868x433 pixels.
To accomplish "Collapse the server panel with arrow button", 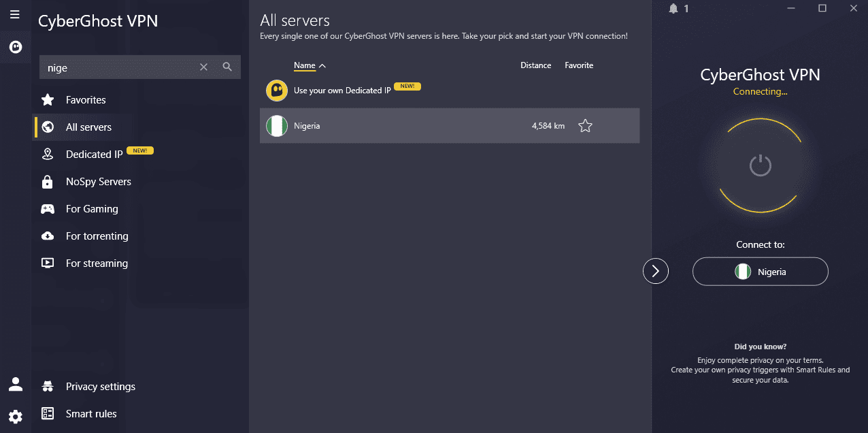I will [656, 271].
